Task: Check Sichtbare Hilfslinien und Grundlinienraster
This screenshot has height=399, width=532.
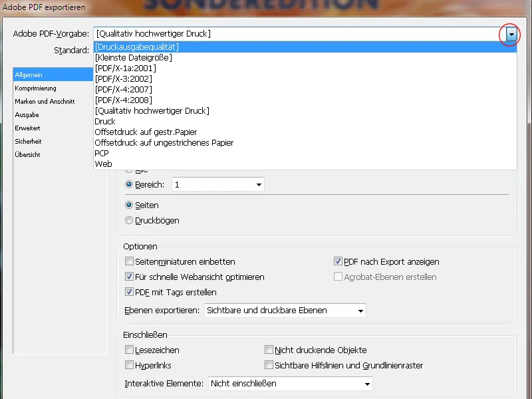Action: point(269,364)
